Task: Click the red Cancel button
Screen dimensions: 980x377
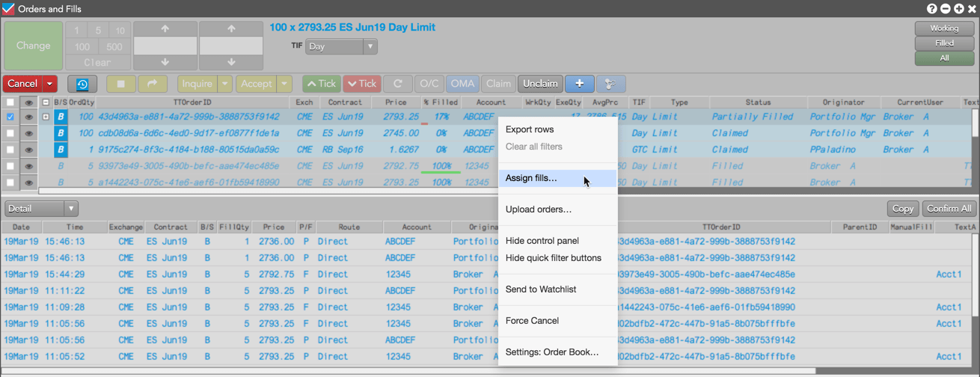Action: pos(22,84)
